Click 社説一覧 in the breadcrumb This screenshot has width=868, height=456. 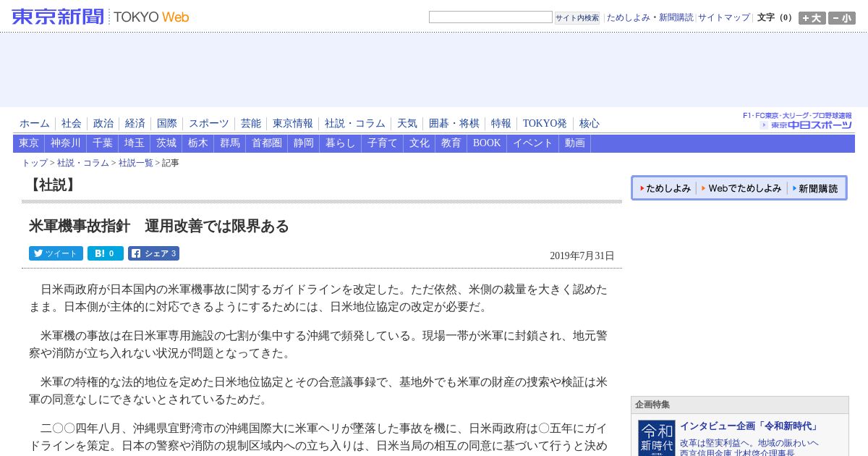click(136, 164)
